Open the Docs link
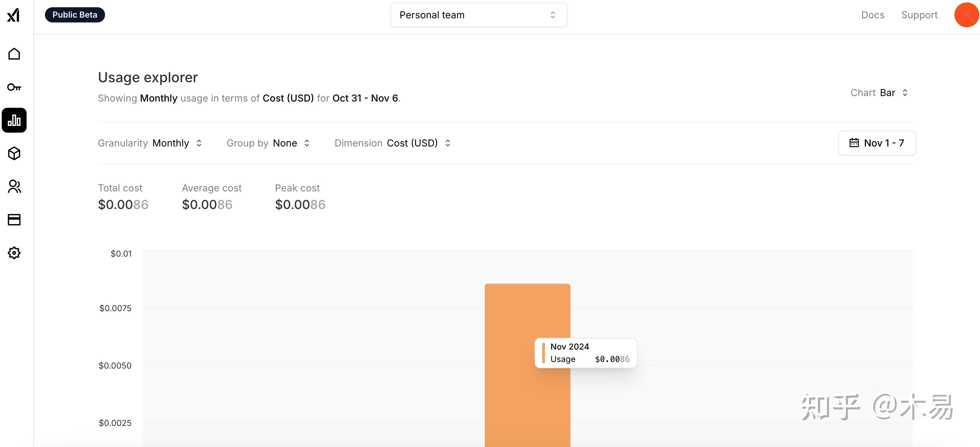 (x=872, y=15)
